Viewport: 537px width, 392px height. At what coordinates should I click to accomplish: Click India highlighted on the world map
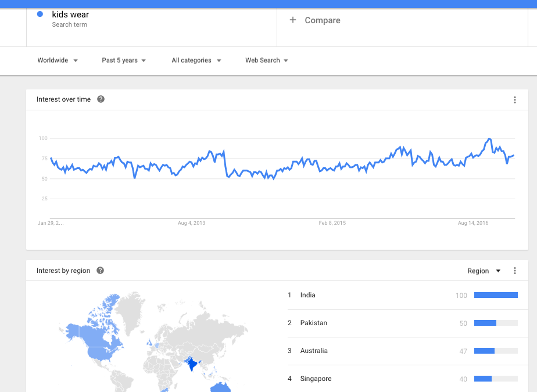tap(192, 364)
